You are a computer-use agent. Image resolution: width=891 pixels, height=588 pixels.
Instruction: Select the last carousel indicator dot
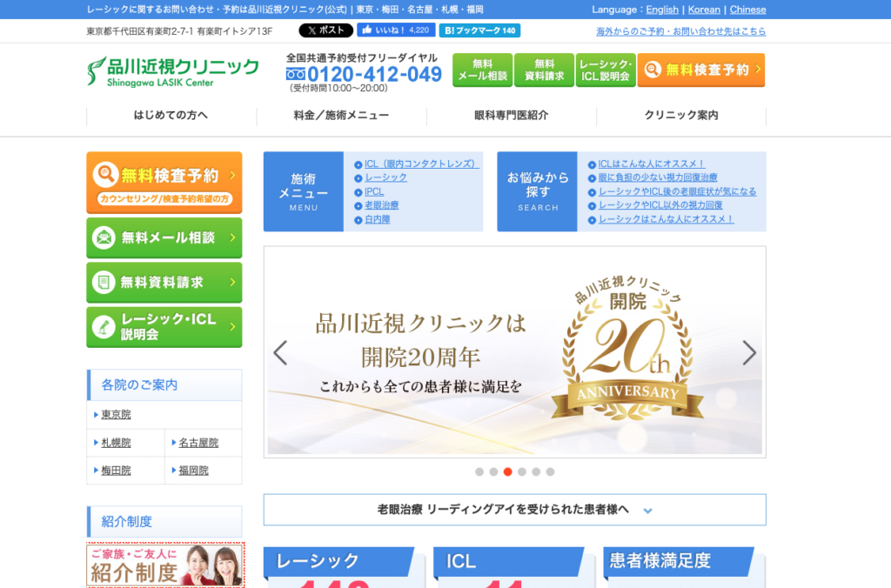(x=550, y=471)
